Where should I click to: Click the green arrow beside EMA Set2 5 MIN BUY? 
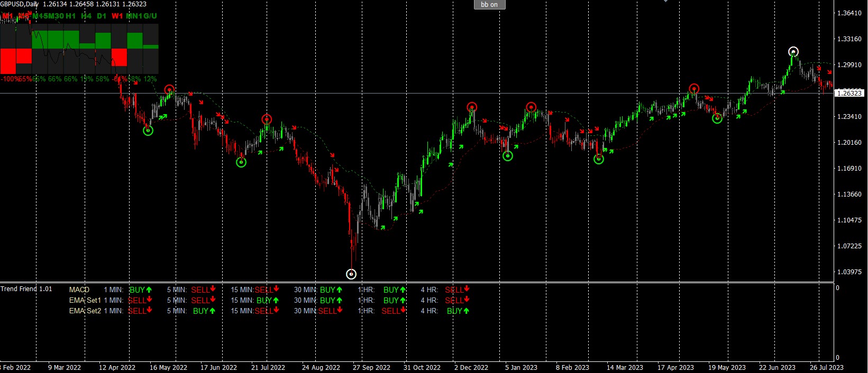212,311
